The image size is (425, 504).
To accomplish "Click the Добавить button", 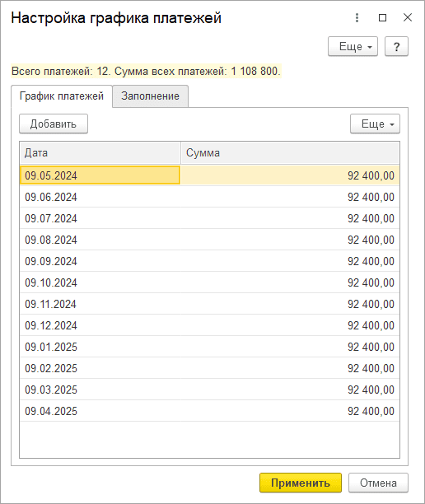I will click(54, 124).
